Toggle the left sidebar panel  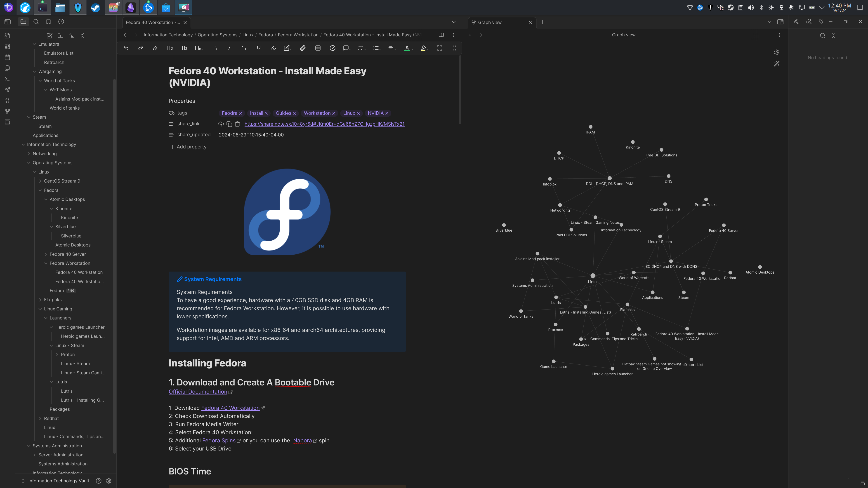pyautogui.click(x=7, y=21)
